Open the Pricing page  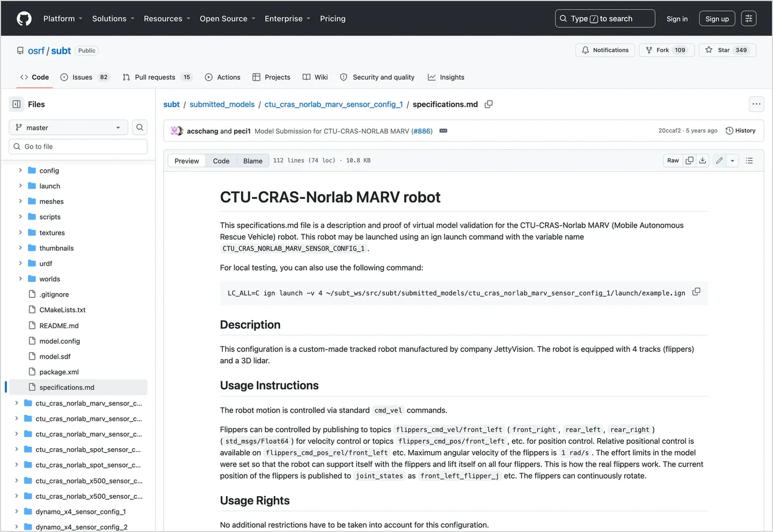(x=333, y=19)
